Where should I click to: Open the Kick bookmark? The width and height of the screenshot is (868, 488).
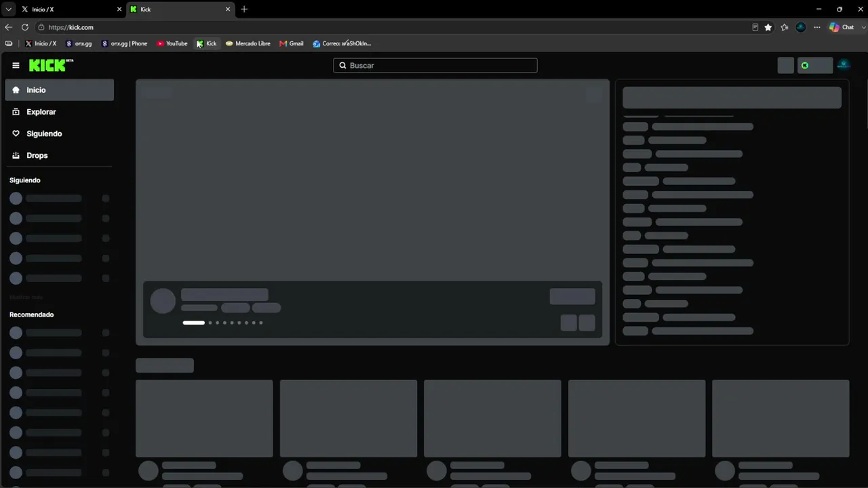207,43
